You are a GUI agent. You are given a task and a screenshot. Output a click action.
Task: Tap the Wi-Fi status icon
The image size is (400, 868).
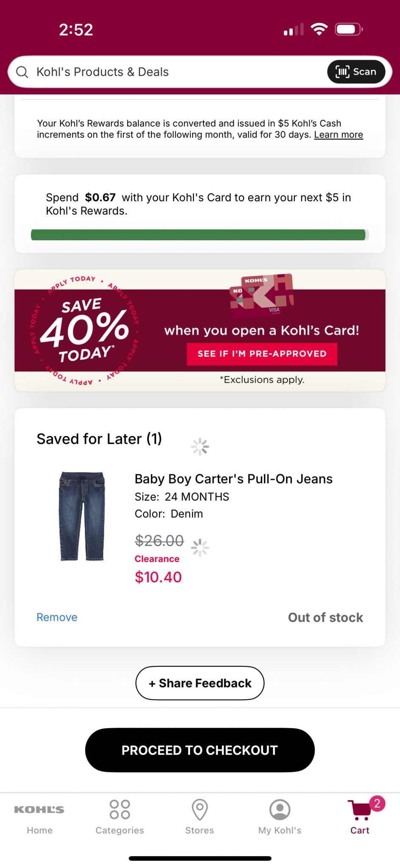319,29
